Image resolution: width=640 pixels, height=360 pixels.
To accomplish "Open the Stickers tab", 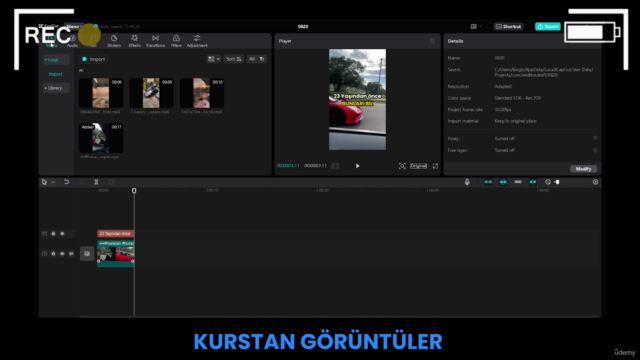I will point(114,41).
